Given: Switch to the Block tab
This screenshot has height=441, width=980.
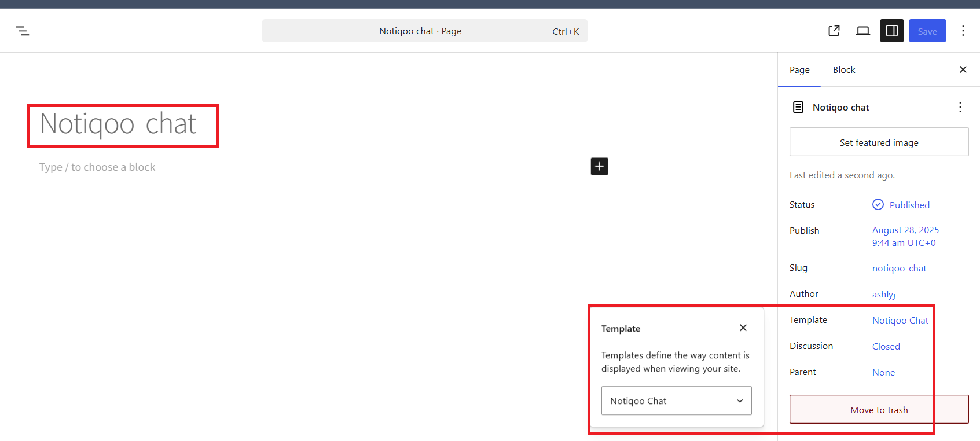Looking at the screenshot, I should coord(843,70).
